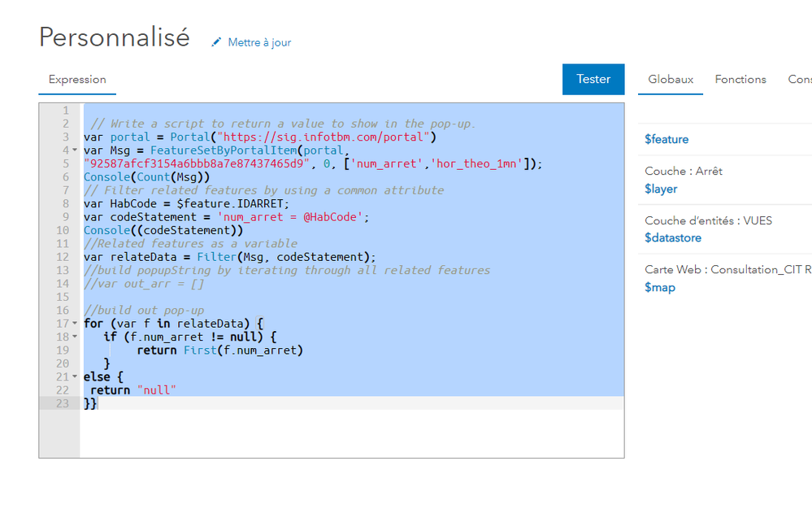The height and width of the screenshot is (509, 812).
Task: Pick the $map global variable
Action: coord(660,287)
